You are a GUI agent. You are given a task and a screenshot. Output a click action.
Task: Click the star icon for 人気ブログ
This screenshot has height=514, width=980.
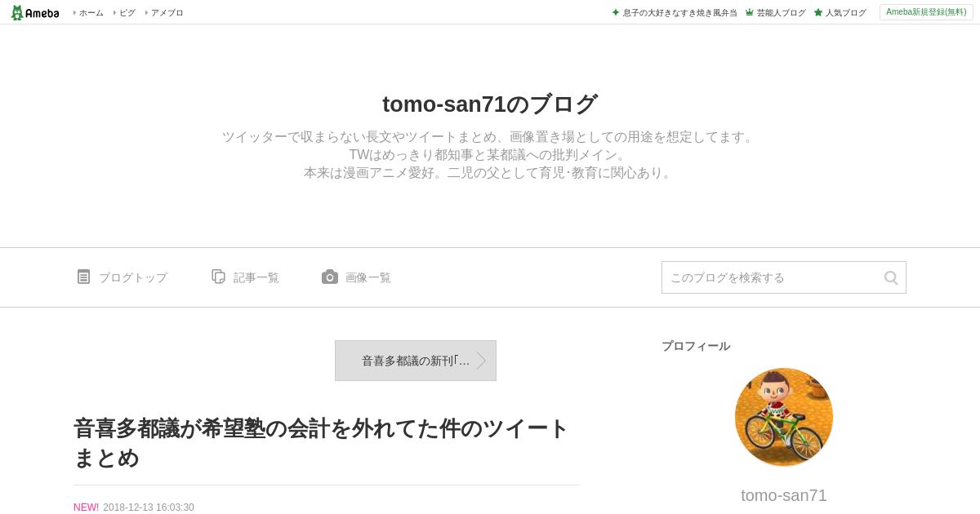818,12
